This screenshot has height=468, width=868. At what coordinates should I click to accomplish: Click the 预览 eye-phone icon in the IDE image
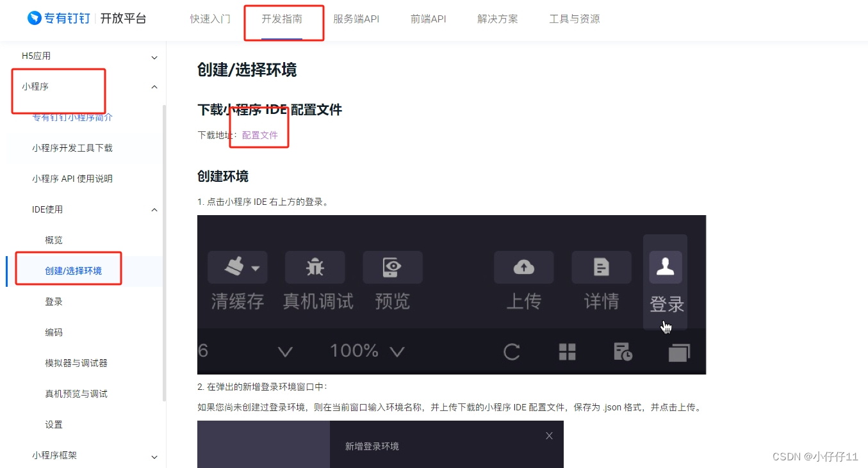(x=393, y=267)
